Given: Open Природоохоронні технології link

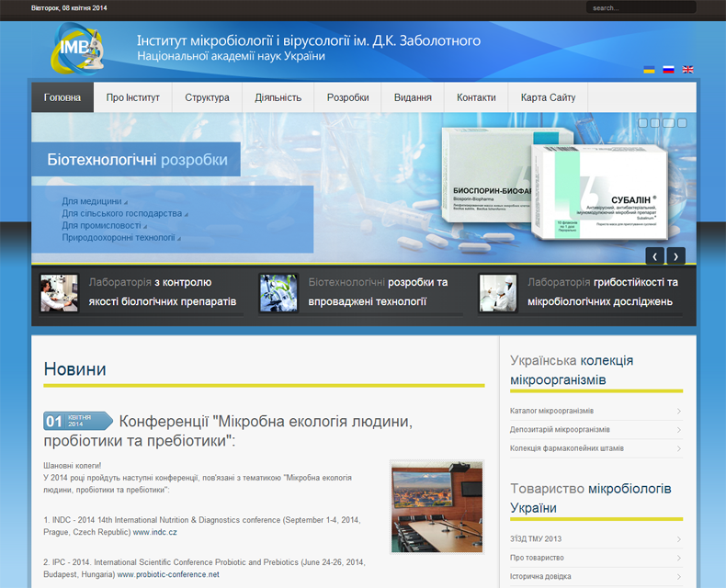Looking at the screenshot, I should (x=120, y=238).
